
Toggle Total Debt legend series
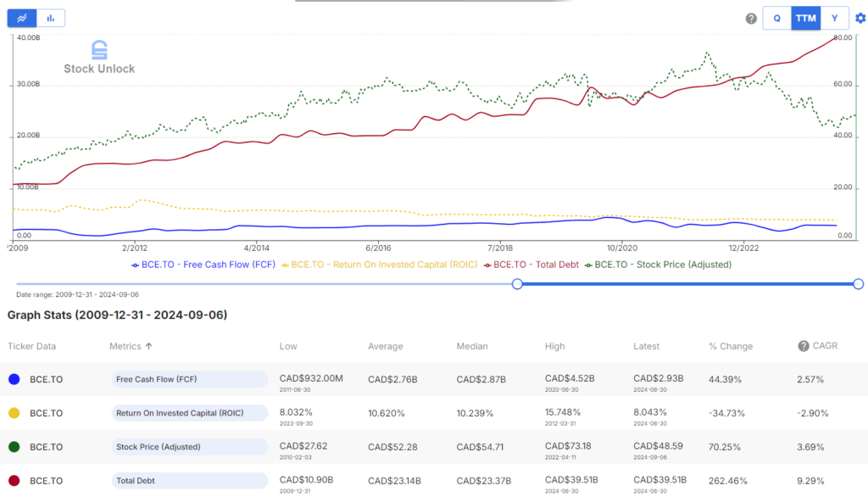click(531, 265)
